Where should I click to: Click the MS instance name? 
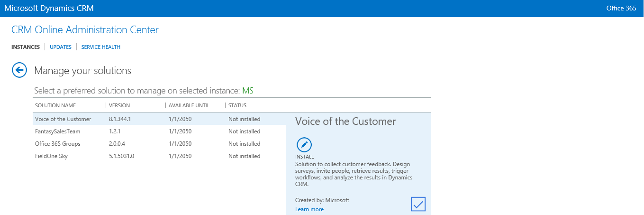pos(248,91)
